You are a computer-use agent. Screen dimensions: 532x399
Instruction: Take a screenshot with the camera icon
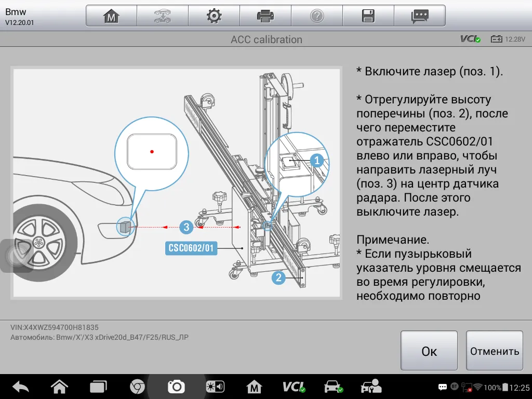pyautogui.click(x=176, y=387)
